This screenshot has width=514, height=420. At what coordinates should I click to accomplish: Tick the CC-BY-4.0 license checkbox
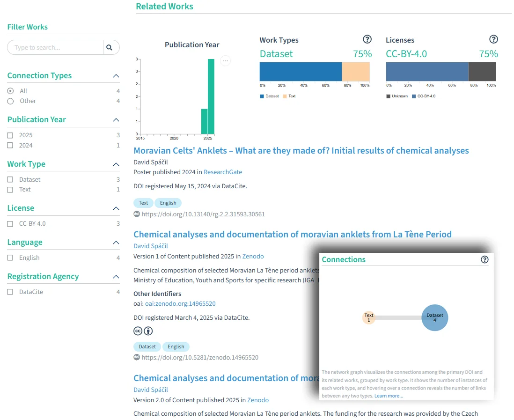[x=10, y=224]
